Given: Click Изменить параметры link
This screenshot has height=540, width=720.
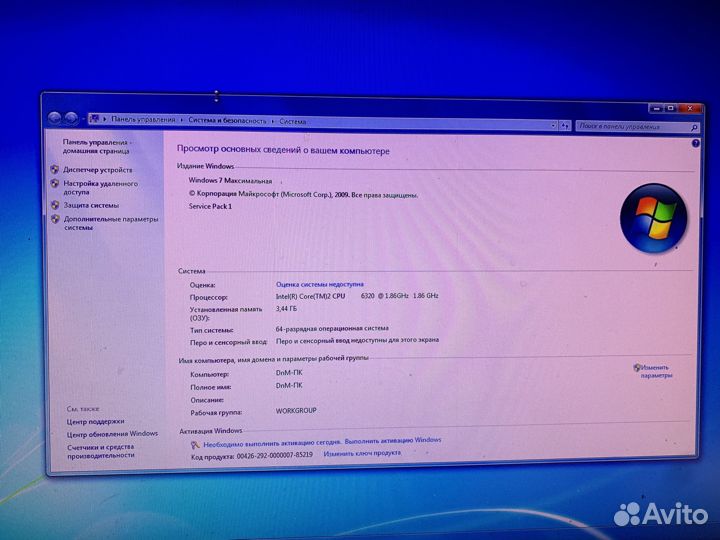Looking at the screenshot, I should (x=655, y=371).
